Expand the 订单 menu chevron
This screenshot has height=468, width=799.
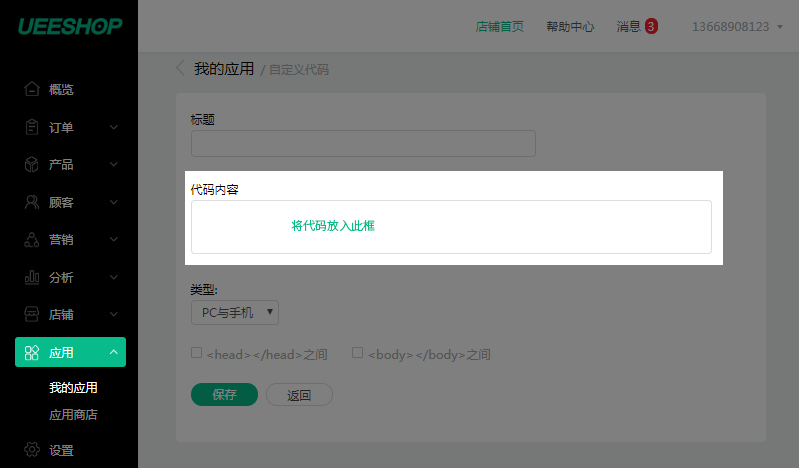tap(114, 127)
